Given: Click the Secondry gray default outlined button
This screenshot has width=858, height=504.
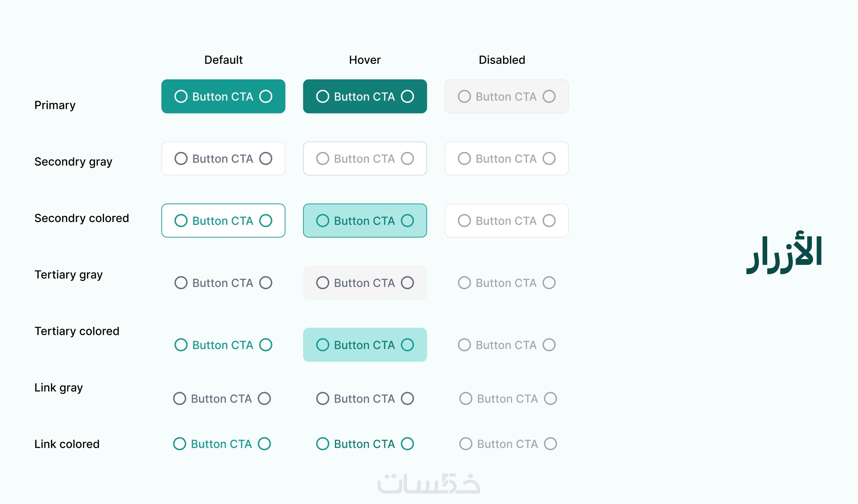Looking at the screenshot, I should (x=223, y=158).
